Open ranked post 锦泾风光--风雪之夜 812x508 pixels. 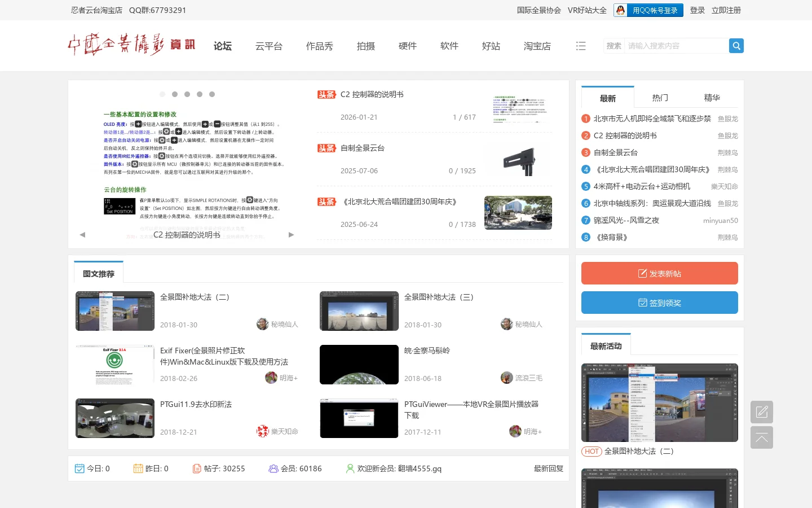[x=626, y=220]
